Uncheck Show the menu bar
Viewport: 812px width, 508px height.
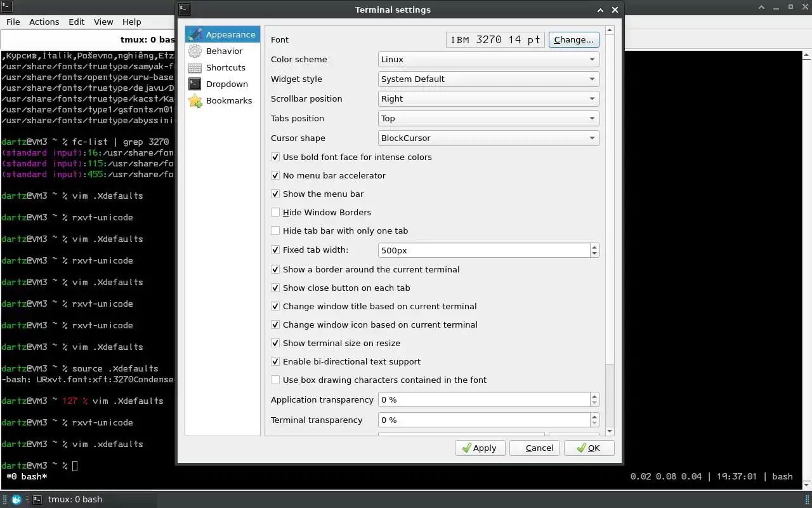point(275,194)
